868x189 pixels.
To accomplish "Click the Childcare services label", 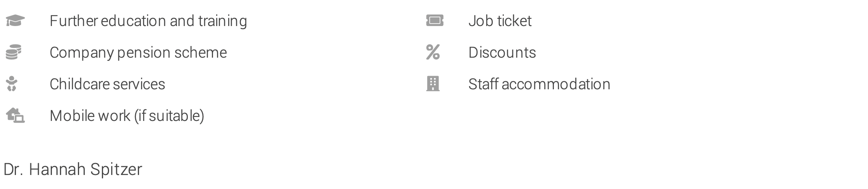I will coord(107,84).
